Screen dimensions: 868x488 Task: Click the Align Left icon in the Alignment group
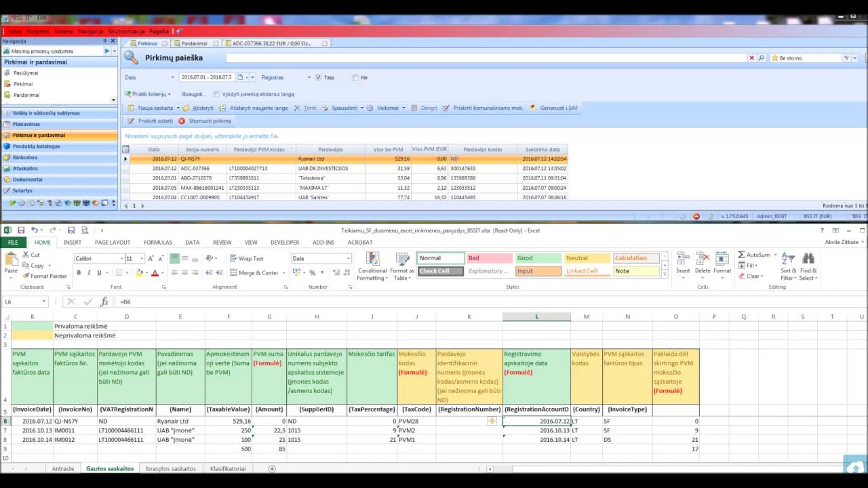click(x=174, y=272)
